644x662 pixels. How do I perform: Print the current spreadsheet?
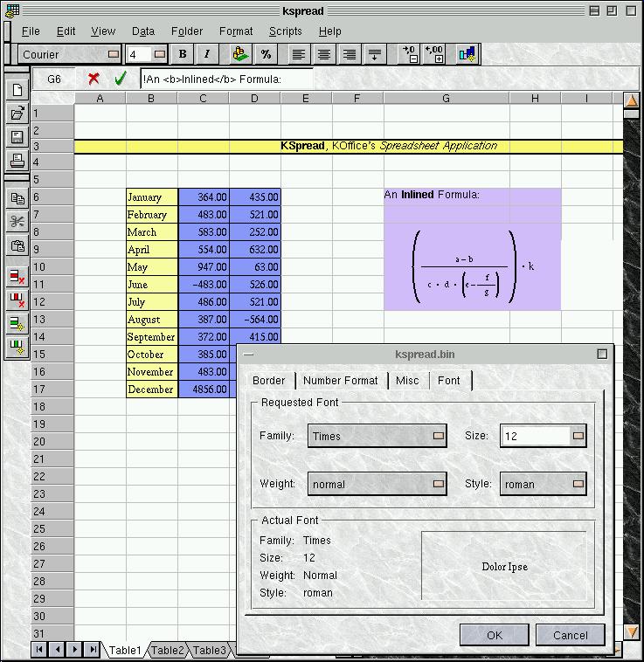click(17, 161)
